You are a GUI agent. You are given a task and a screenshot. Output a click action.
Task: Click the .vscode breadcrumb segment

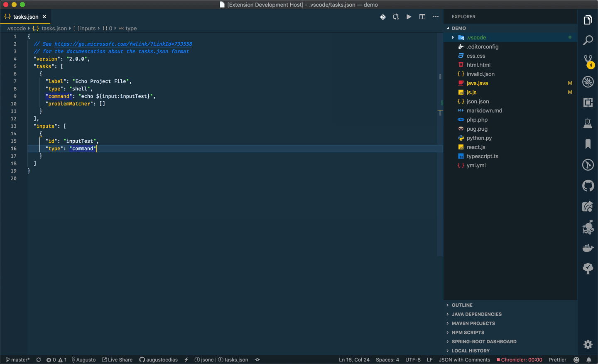click(x=16, y=28)
